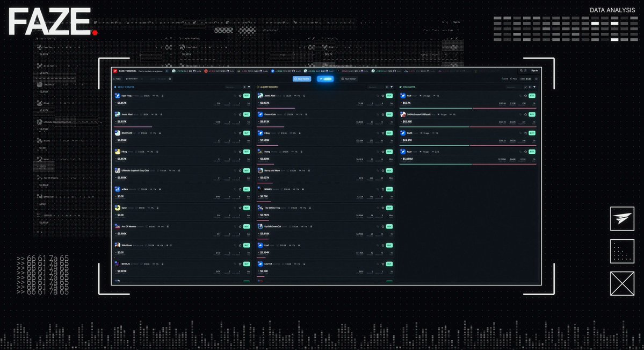Star the FADE token in Graduated
644x350 pixels.
click(525, 133)
